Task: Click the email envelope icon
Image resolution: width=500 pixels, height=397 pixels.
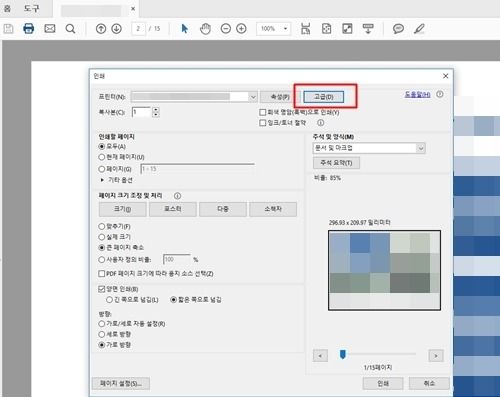Action: point(50,29)
